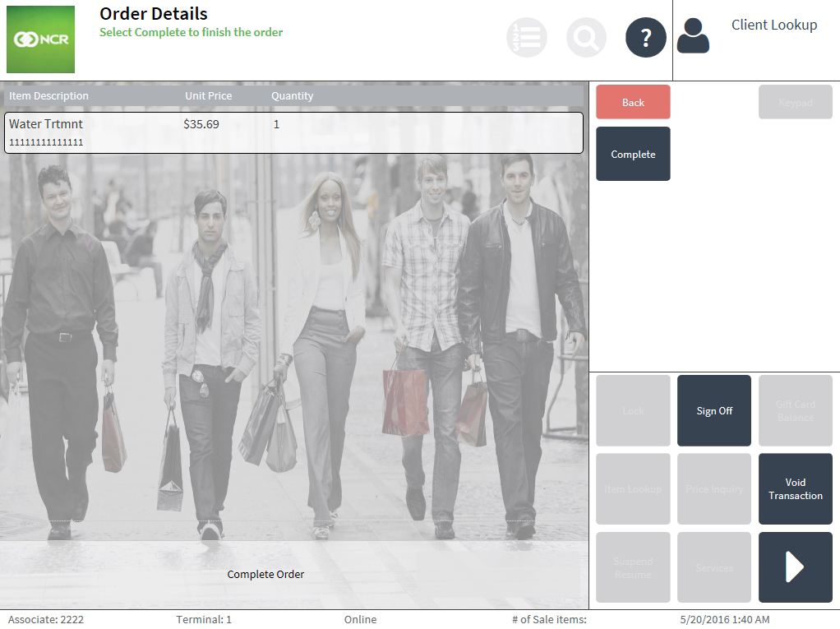Click the Quantity column header
The height and width of the screenshot is (629, 840).
click(292, 96)
